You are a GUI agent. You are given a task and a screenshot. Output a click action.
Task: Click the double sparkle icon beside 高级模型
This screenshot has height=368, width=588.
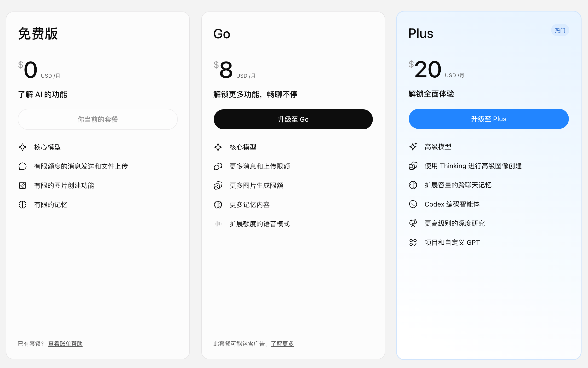click(x=413, y=147)
